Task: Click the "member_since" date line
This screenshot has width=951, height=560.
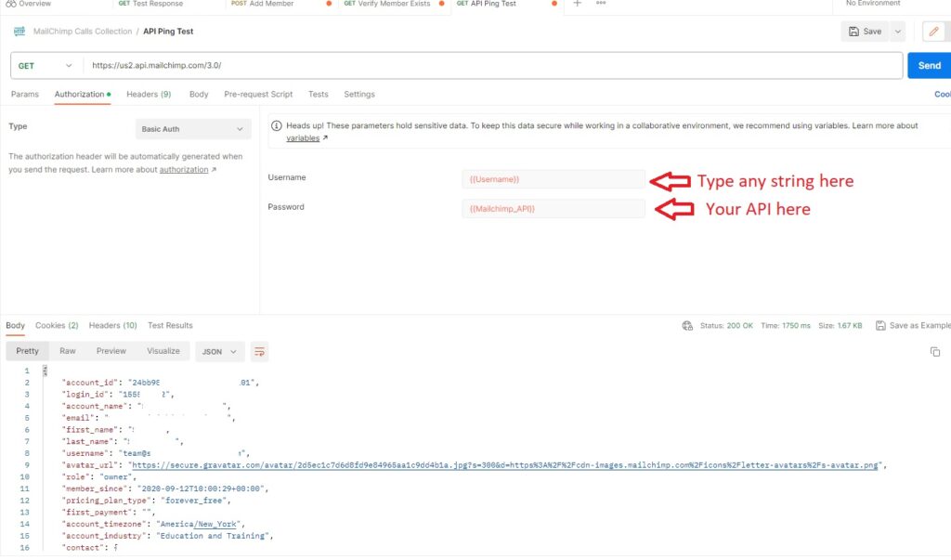Action: (165, 488)
